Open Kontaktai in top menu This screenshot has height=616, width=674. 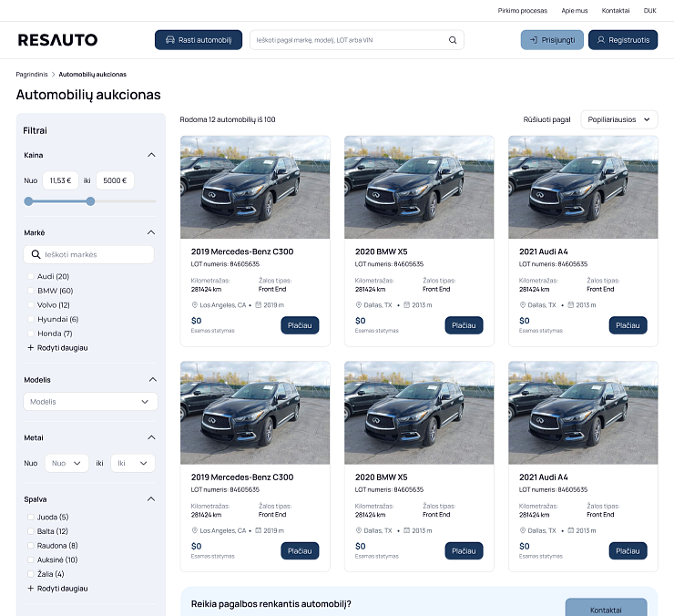[616, 11]
